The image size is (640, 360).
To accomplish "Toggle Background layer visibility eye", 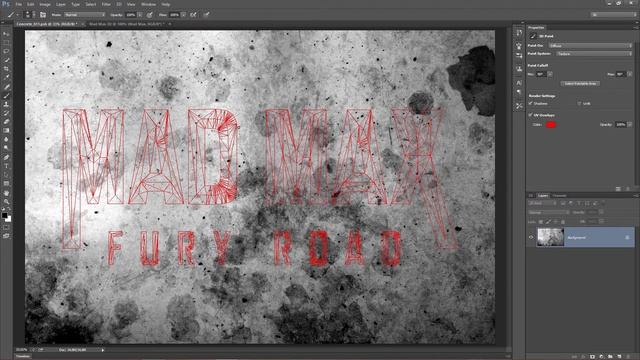I will (531, 237).
